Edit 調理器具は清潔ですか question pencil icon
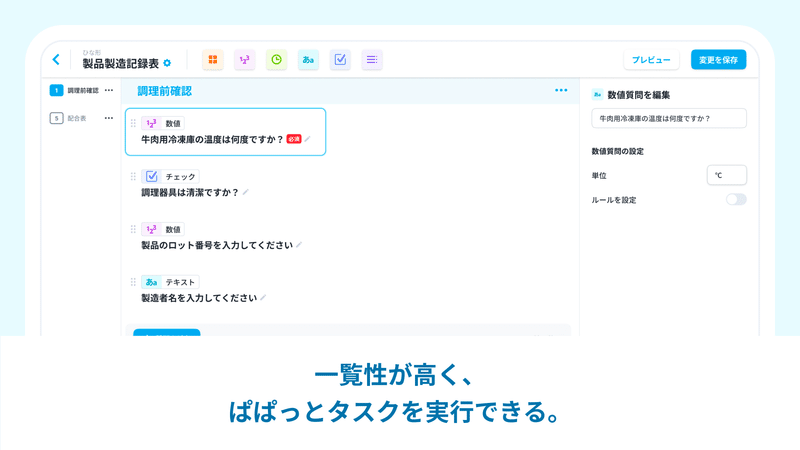The width and height of the screenshot is (800, 450). pyautogui.click(x=245, y=192)
